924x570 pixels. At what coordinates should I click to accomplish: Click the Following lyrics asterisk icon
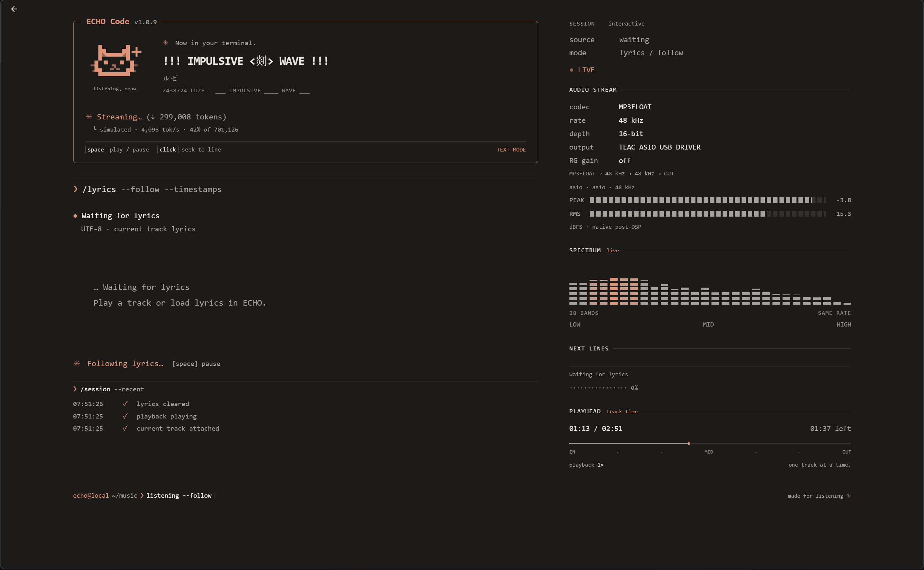coord(77,364)
